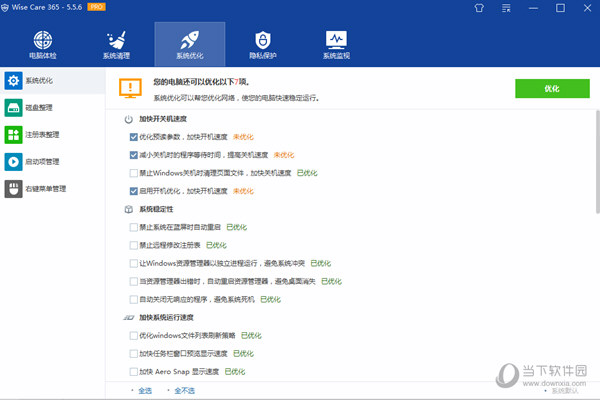The height and width of the screenshot is (400, 600).
Task: Click the 加快开关机速度 section heading
Action: pos(163,119)
